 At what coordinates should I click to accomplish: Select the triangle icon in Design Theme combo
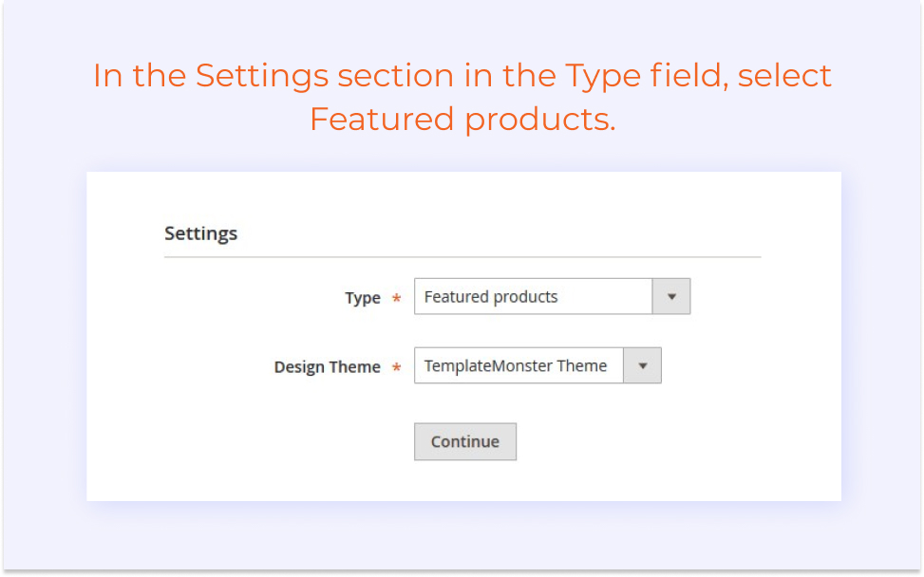tap(643, 366)
